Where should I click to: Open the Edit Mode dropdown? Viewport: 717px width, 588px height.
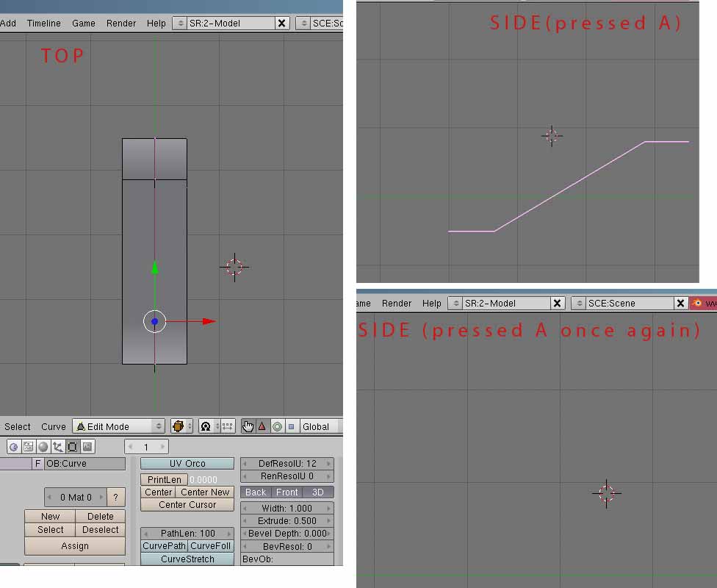[119, 426]
